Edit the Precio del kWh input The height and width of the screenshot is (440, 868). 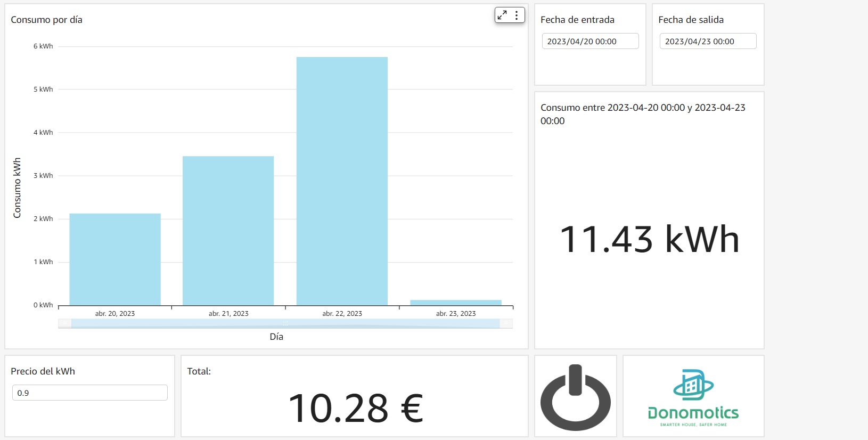point(89,393)
